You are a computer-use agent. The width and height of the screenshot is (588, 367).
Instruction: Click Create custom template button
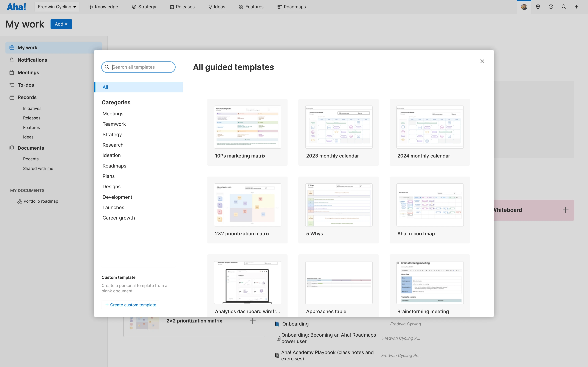131,305
